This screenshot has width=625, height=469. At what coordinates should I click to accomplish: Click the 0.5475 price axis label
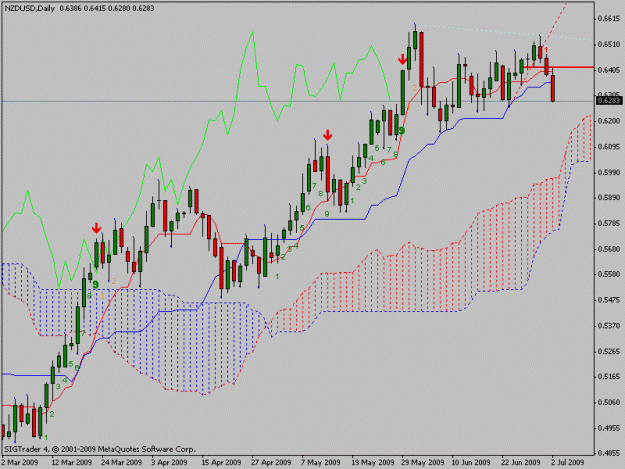click(609, 300)
